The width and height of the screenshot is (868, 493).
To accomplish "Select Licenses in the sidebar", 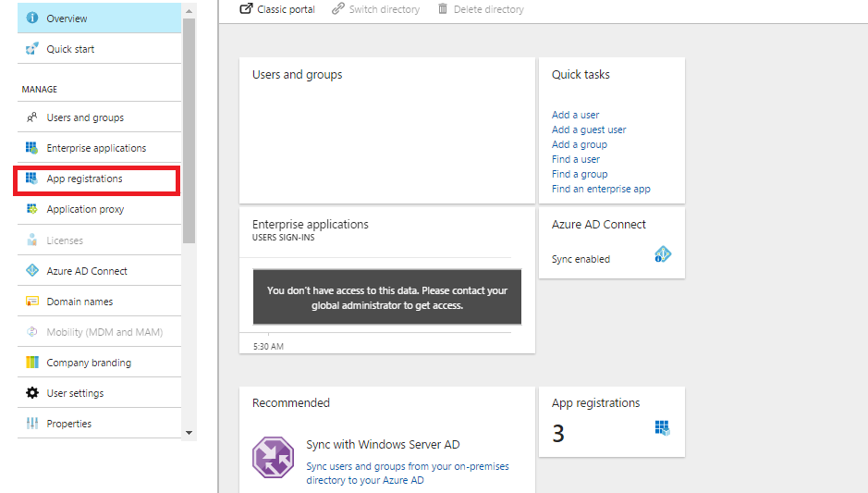I will [x=99, y=240].
